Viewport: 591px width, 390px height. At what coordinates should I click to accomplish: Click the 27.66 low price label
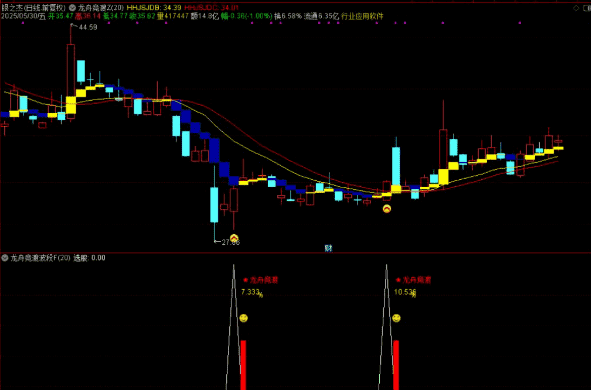click(x=230, y=242)
